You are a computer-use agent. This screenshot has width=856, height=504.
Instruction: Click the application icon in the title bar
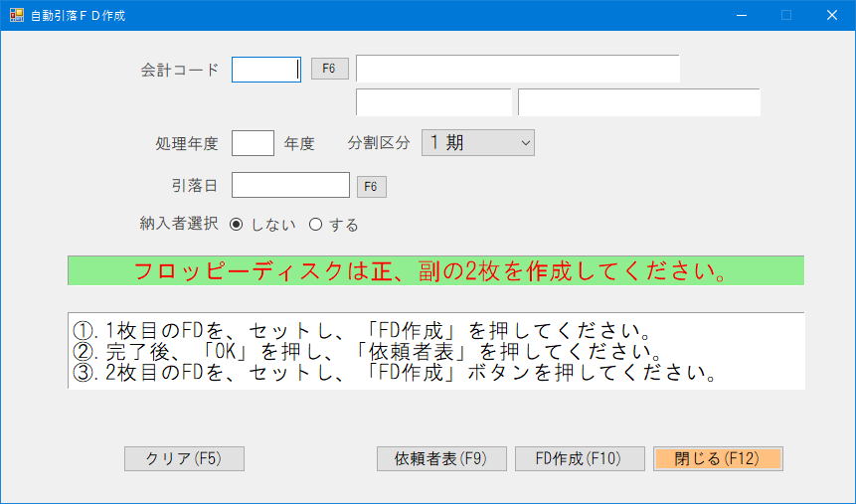point(17,15)
